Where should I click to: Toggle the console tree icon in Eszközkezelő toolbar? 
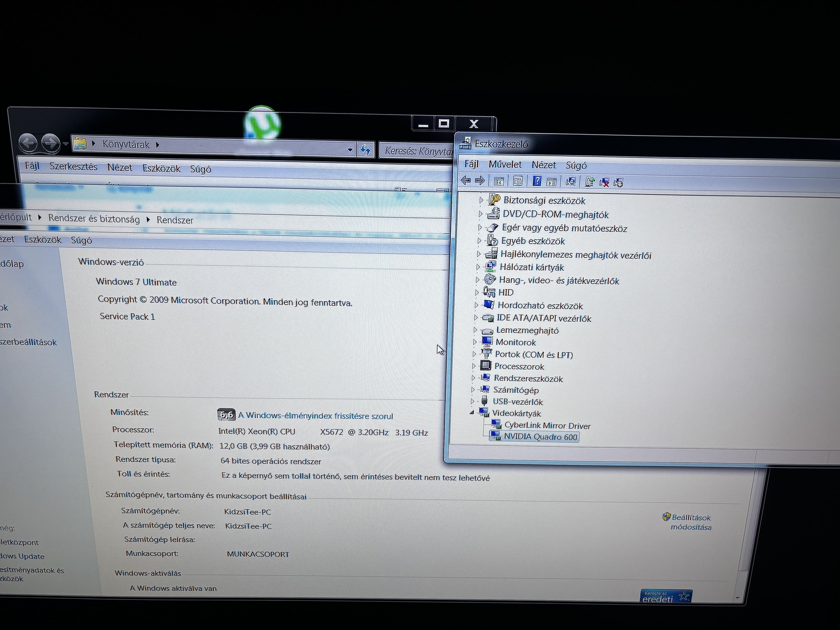[x=499, y=181]
